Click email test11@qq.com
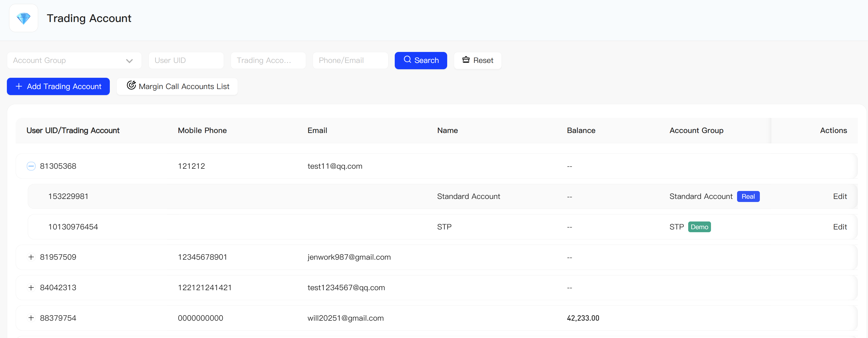 [x=335, y=166]
